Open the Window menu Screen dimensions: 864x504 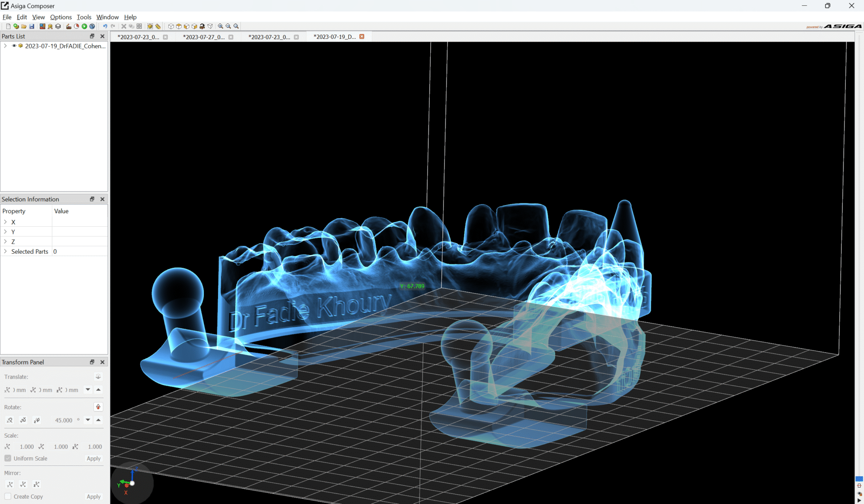107,17
